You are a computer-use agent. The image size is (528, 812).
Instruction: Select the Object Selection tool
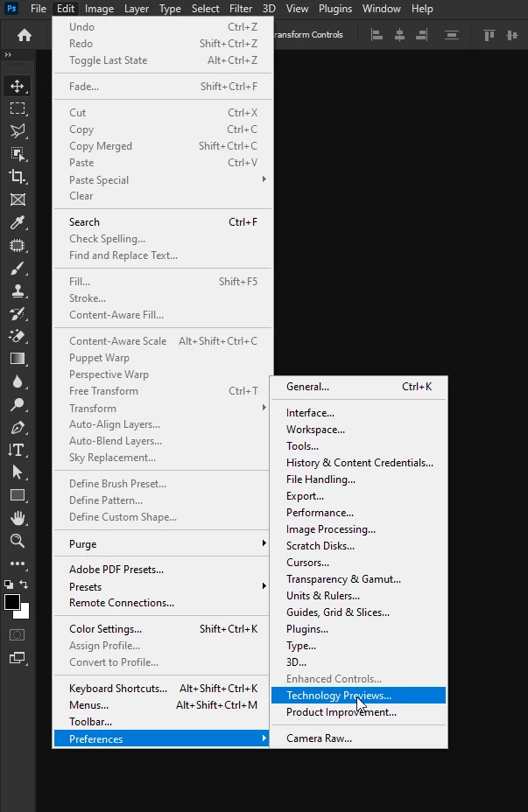tap(18, 154)
